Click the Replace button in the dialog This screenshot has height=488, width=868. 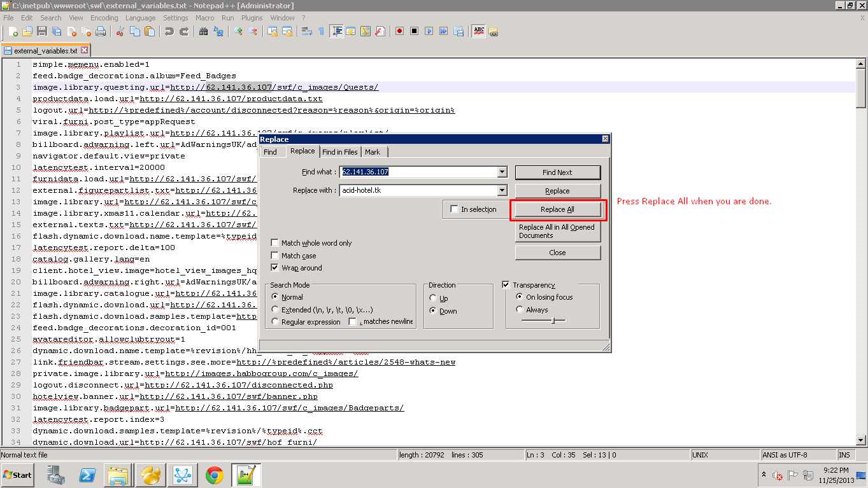(557, 191)
